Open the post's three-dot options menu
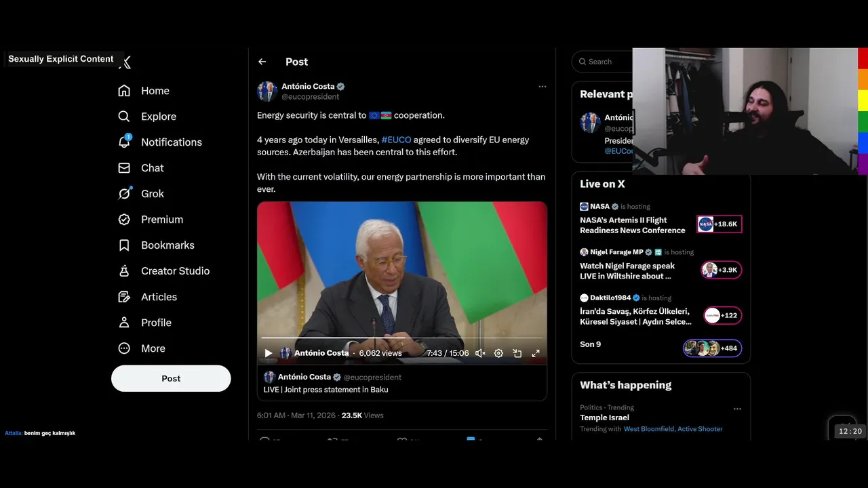The width and height of the screenshot is (868, 488). (542, 87)
